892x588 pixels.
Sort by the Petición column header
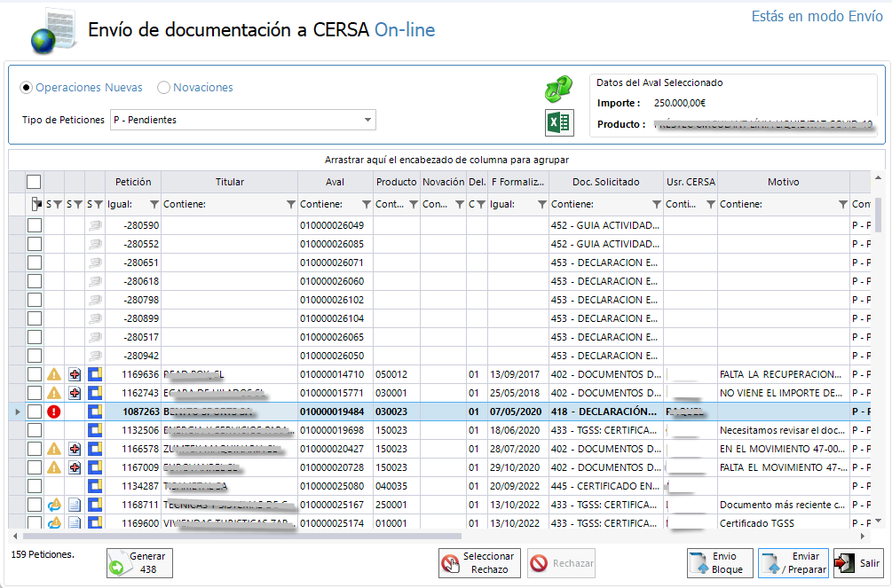133,182
